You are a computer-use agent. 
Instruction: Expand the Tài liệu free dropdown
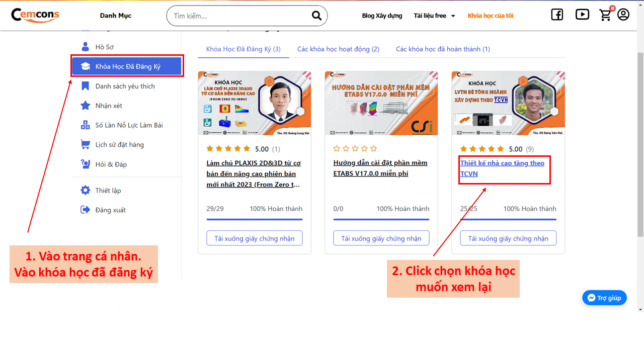(434, 16)
